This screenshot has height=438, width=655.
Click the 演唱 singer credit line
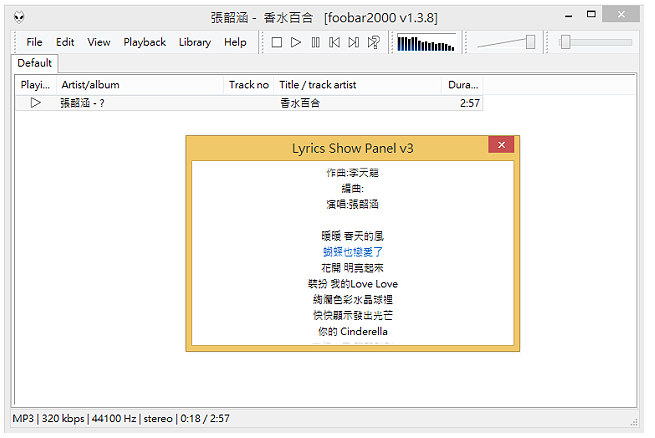(353, 204)
